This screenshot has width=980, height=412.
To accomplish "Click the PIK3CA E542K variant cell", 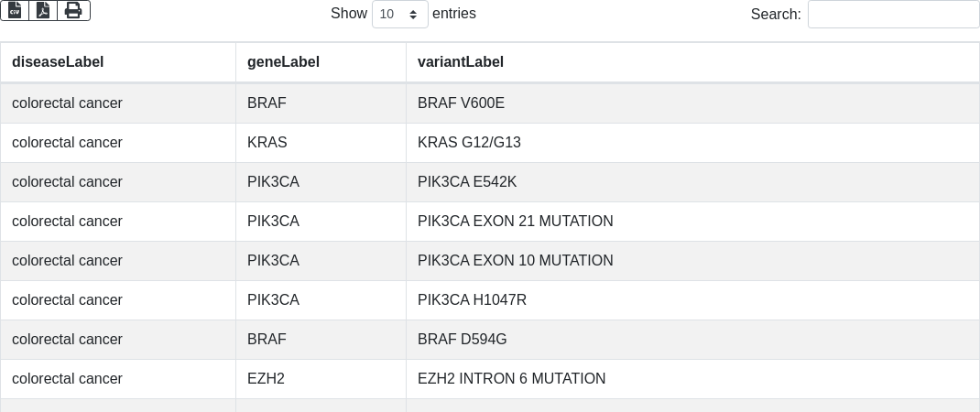I will (693, 182).
